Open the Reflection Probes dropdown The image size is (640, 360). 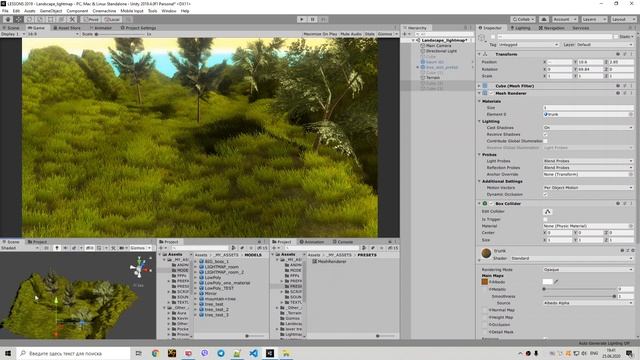point(588,167)
